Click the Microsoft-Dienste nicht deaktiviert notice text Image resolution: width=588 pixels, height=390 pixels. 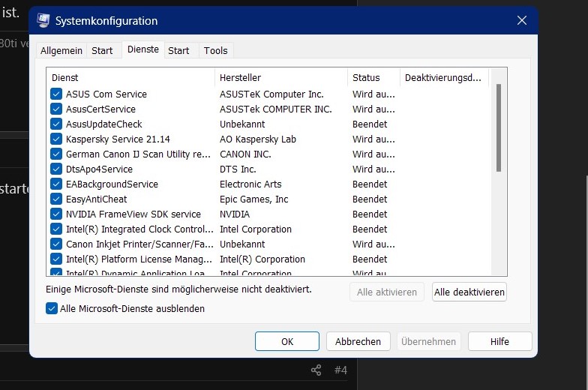coord(178,289)
